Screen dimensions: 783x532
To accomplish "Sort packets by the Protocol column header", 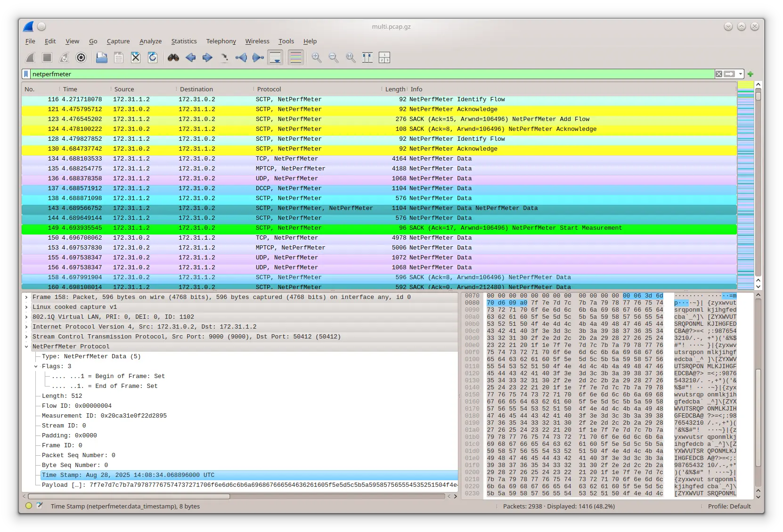I will [269, 89].
